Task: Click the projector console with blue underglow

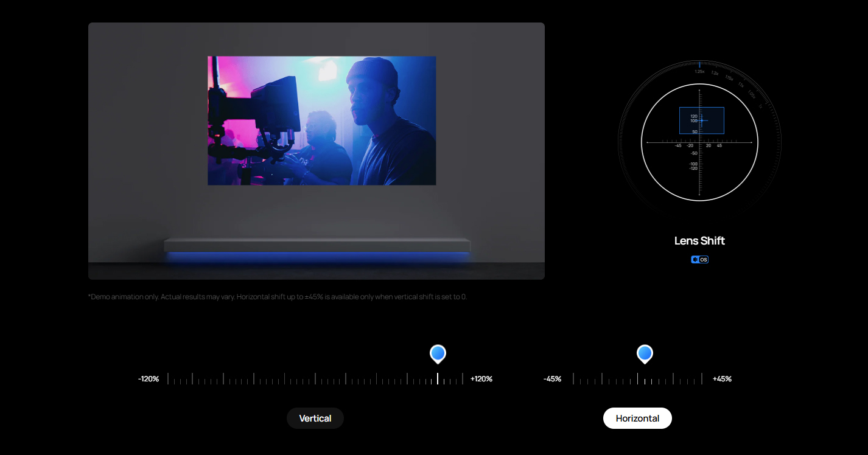Action: pos(317,246)
